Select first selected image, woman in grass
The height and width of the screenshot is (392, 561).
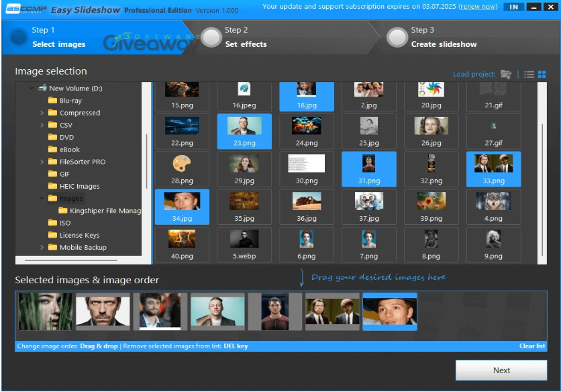pos(45,311)
